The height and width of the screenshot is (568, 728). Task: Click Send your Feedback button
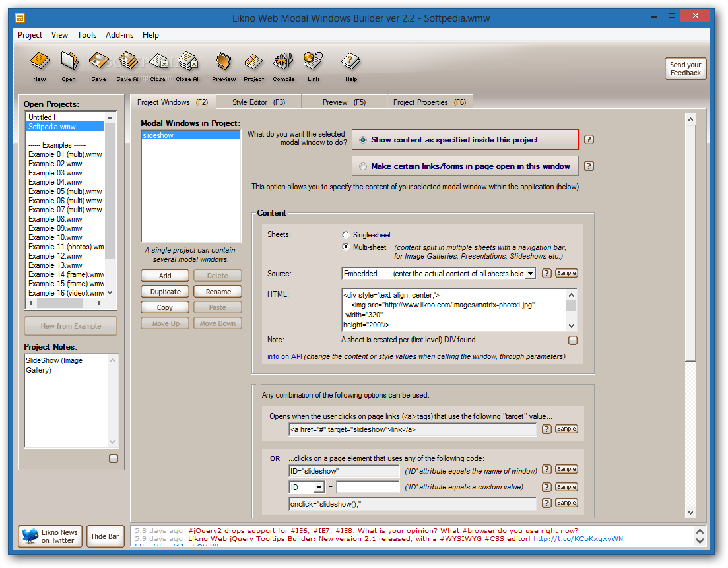pos(685,69)
